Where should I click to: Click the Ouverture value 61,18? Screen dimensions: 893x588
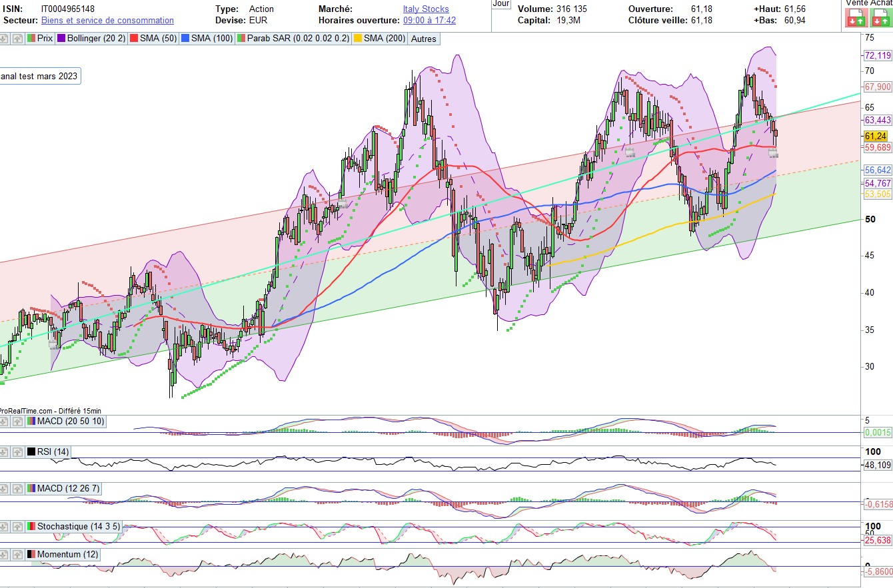(701, 9)
